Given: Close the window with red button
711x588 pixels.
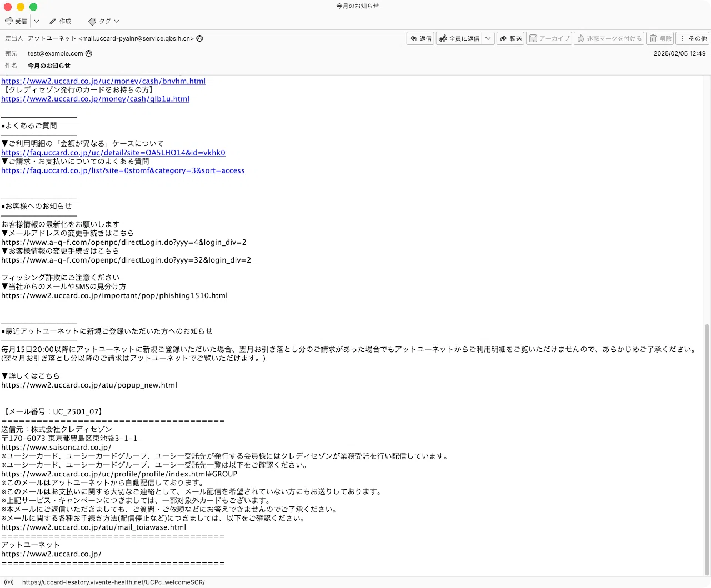Looking at the screenshot, I should click(x=8, y=7).
